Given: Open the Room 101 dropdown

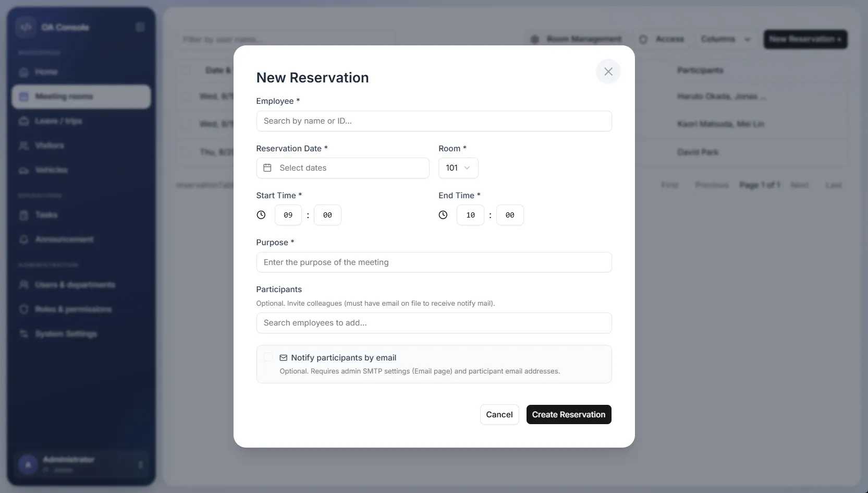Looking at the screenshot, I should coord(458,168).
